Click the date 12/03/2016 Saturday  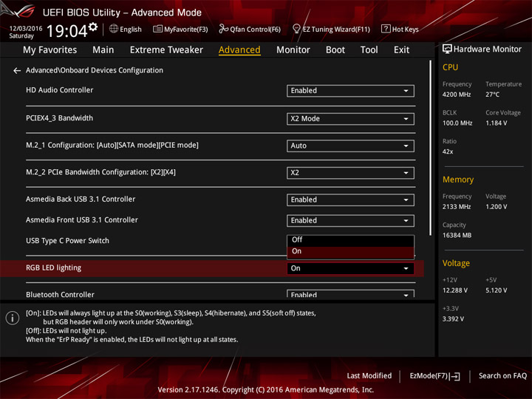point(26,33)
